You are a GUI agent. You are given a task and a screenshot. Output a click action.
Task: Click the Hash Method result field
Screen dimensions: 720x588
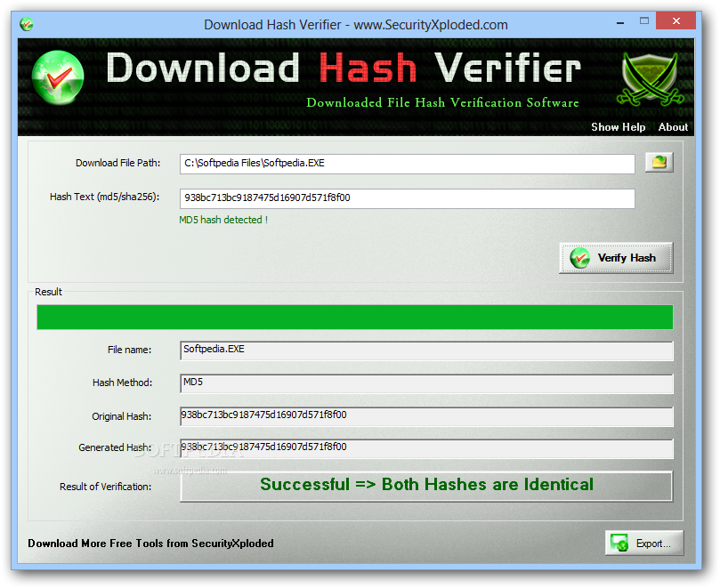click(x=426, y=383)
